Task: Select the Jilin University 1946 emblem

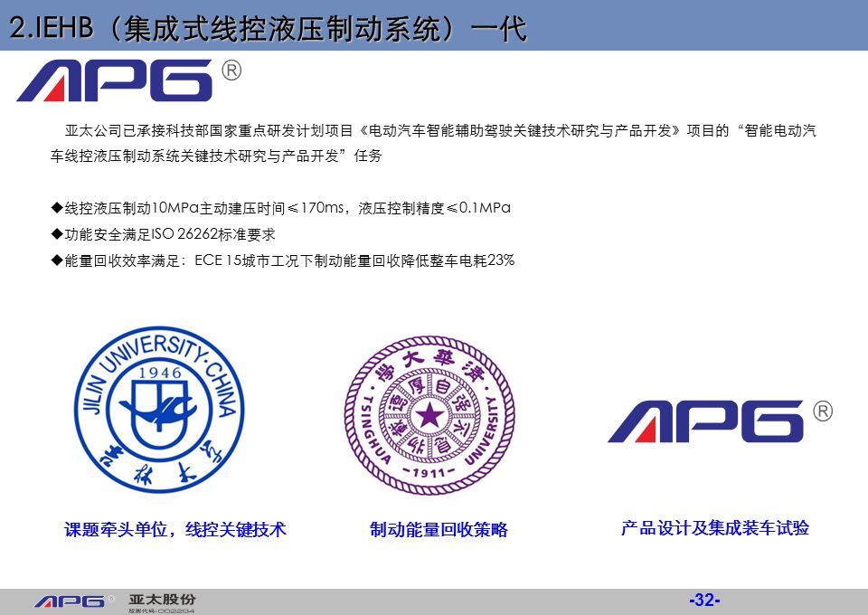Action: pyautogui.click(x=159, y=409)
